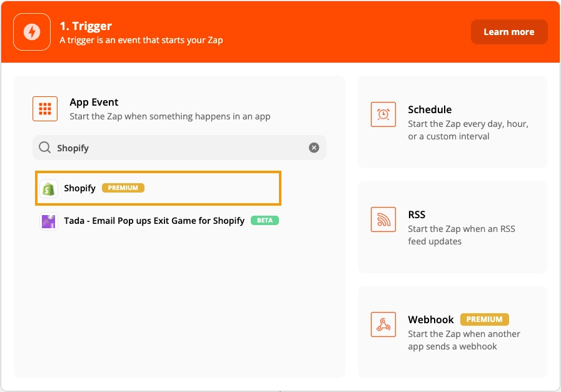Click 'Start the Zap when an RSS' text
Screen dimensions: 561x392
tap(462, 229)
